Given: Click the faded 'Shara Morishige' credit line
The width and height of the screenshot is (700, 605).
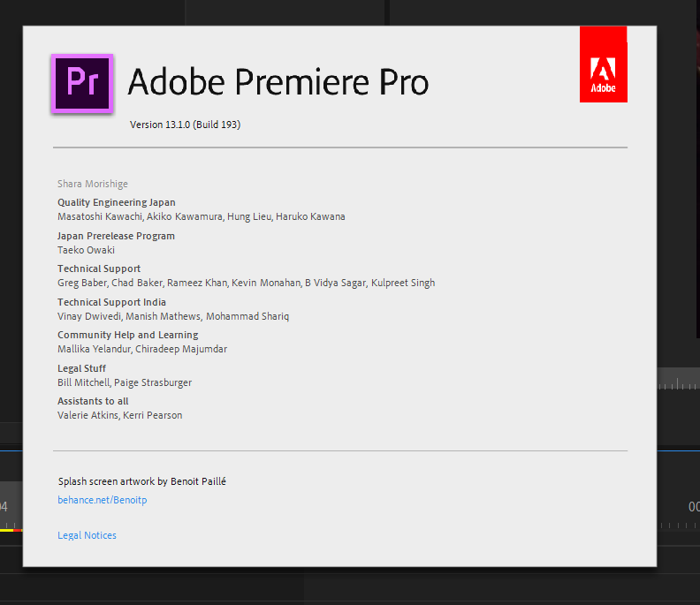Looking at the screenshot, I should point(93,184).
